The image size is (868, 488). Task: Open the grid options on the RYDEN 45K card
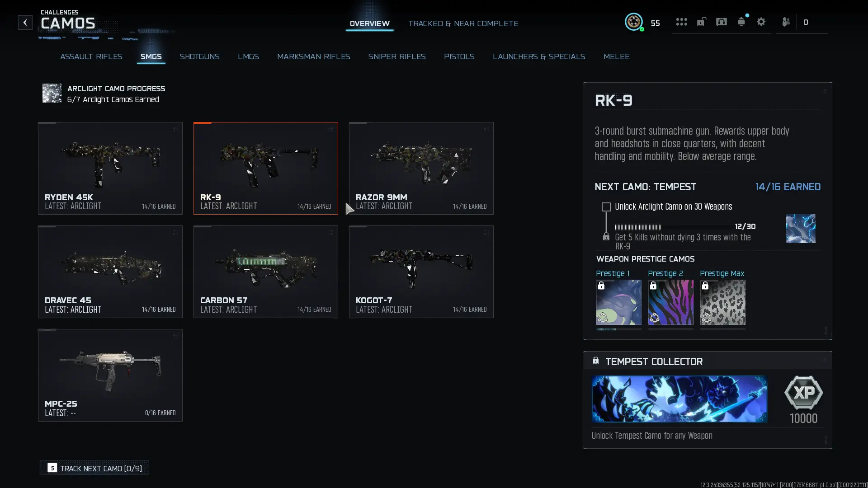(x=176, y=129)
